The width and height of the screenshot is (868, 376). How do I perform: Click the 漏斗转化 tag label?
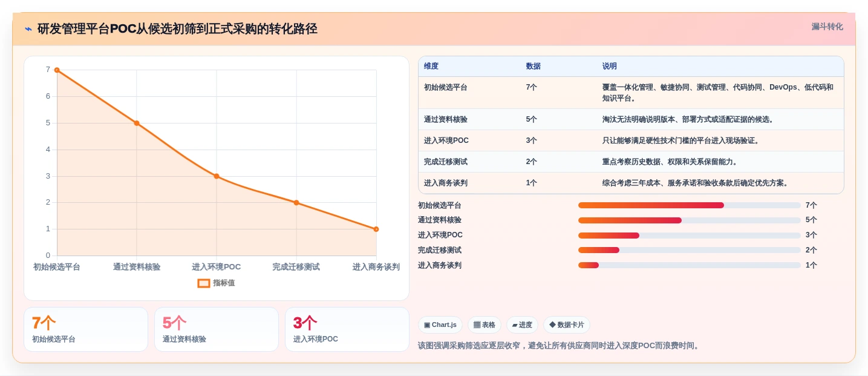click(827, 27)
